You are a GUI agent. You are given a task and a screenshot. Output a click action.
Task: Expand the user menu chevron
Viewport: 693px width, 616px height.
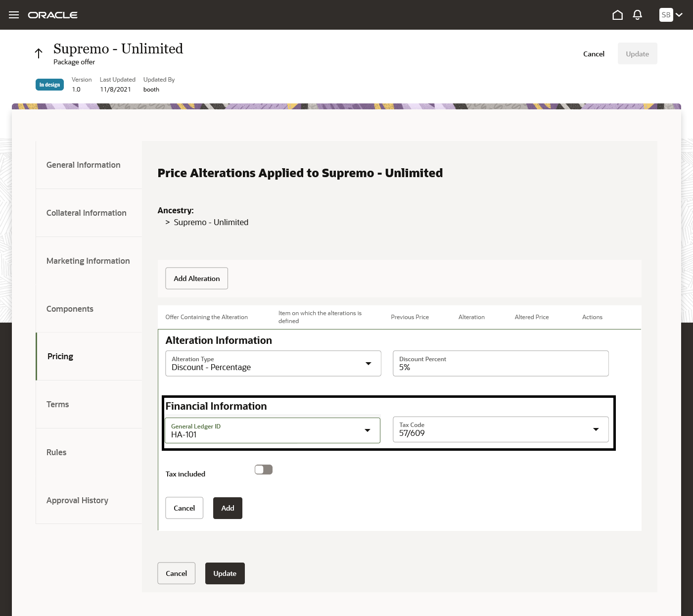pyautogui.click(x=679, y=15)
